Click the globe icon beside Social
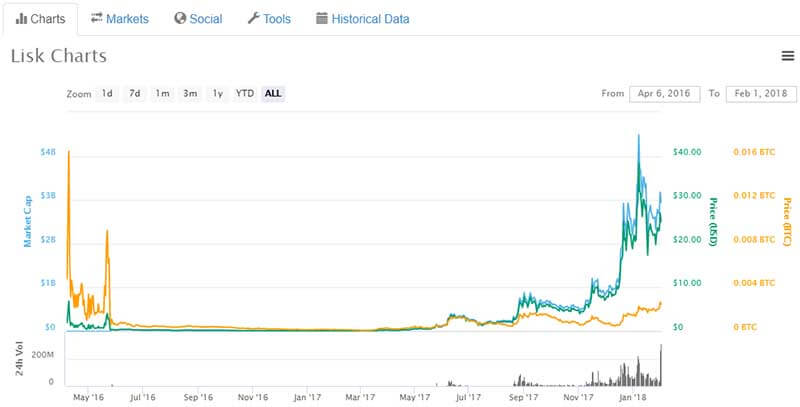 click(180, 18)
